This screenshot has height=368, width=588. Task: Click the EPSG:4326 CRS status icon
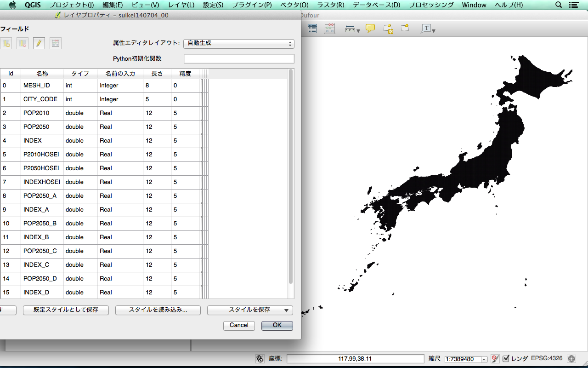[571, 358]
